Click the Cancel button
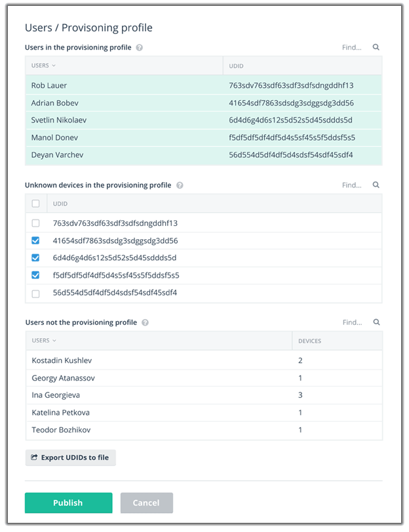 [146, 503]
